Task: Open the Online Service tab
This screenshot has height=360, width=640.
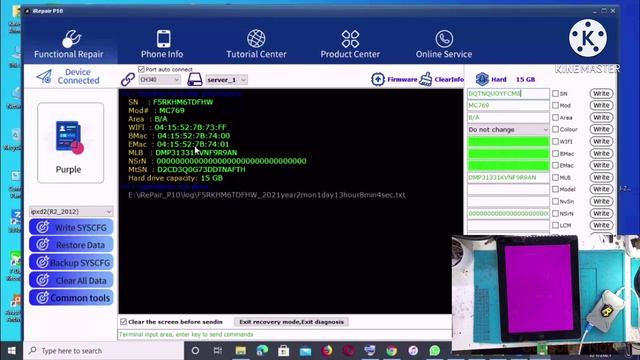Action: [x=444, y=44]
